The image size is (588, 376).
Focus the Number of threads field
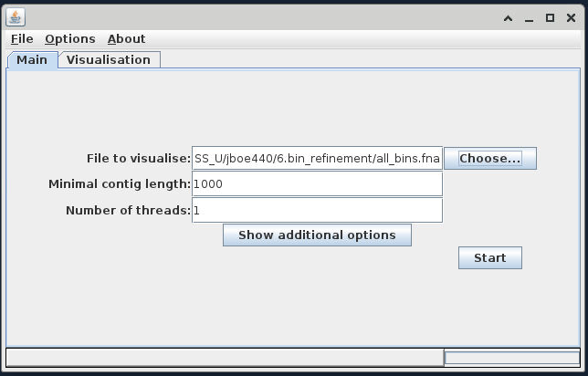317,211
